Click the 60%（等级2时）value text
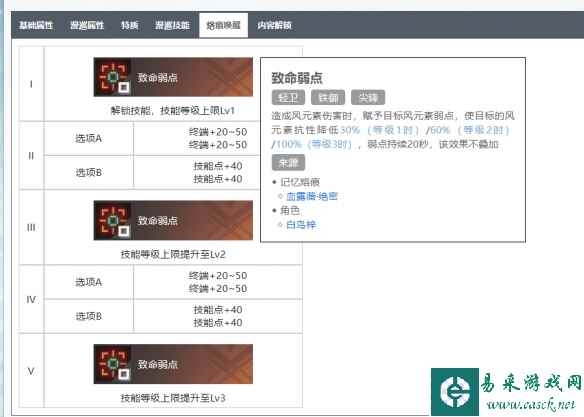 (470, 130)
